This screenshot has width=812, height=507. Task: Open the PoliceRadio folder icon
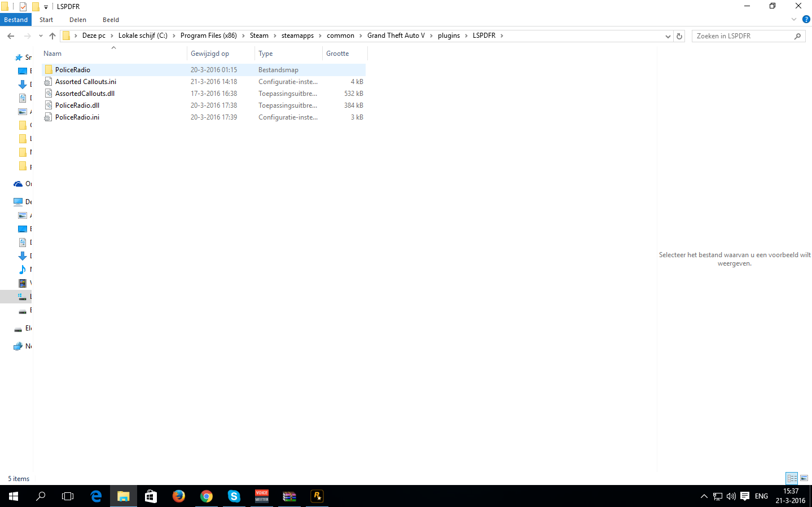tap(49, 70)
